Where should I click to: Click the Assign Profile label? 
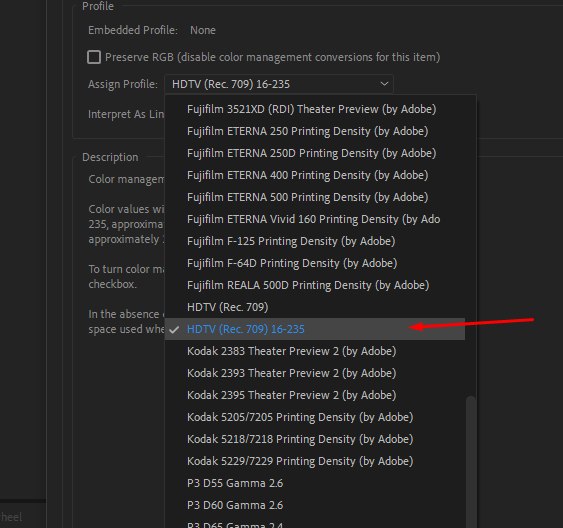click(x=123, y=84)
